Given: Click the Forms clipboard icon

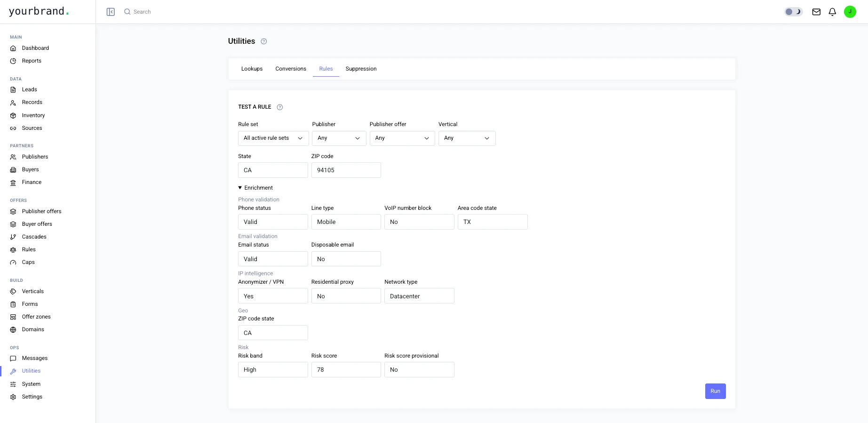Looking at the screenshot, I should coord(13,304).
